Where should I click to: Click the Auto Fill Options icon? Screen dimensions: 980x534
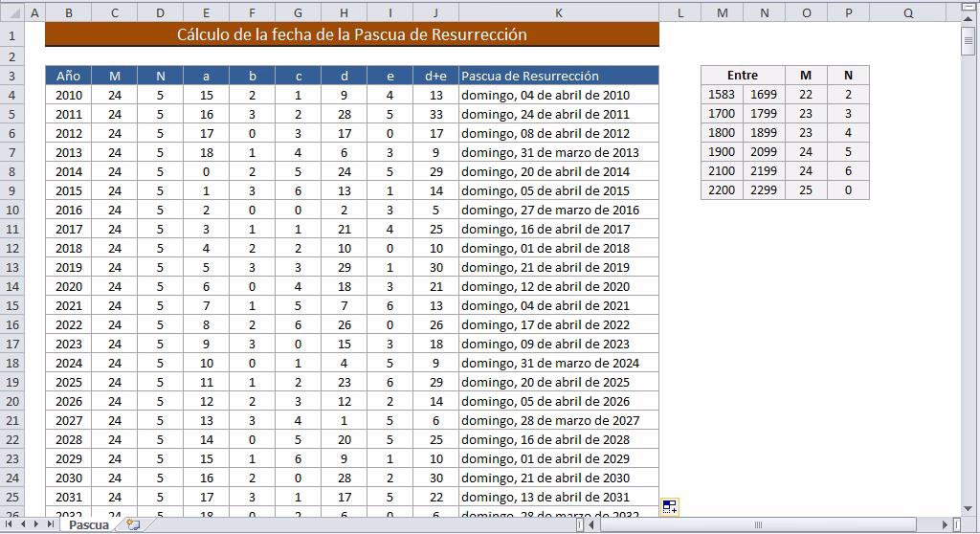(669, 507)
